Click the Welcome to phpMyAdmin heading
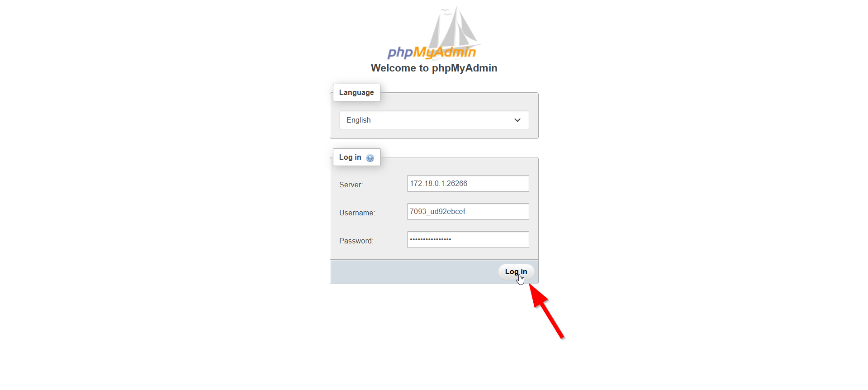868x390 pixels. (434, 68)
